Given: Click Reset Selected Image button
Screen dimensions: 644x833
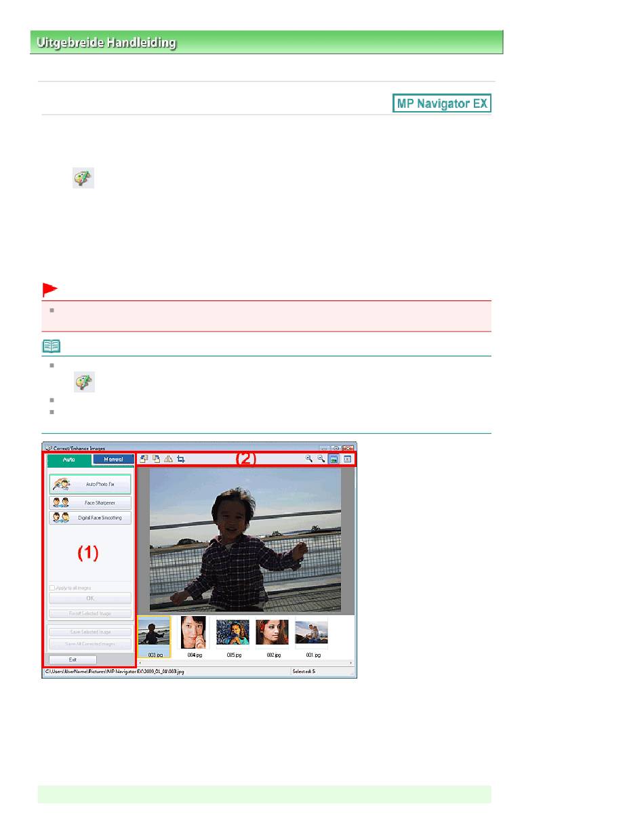Looking at the screenshot, I should [90, 613].
